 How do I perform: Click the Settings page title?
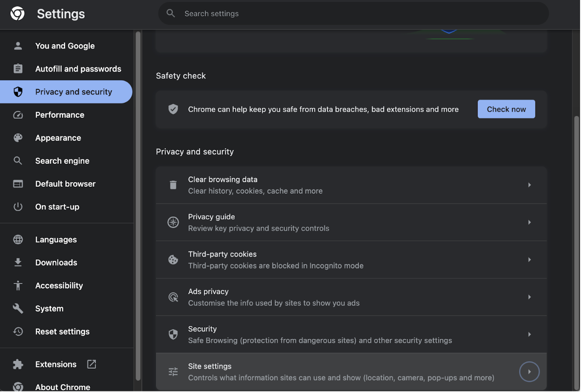coord(61,14)
